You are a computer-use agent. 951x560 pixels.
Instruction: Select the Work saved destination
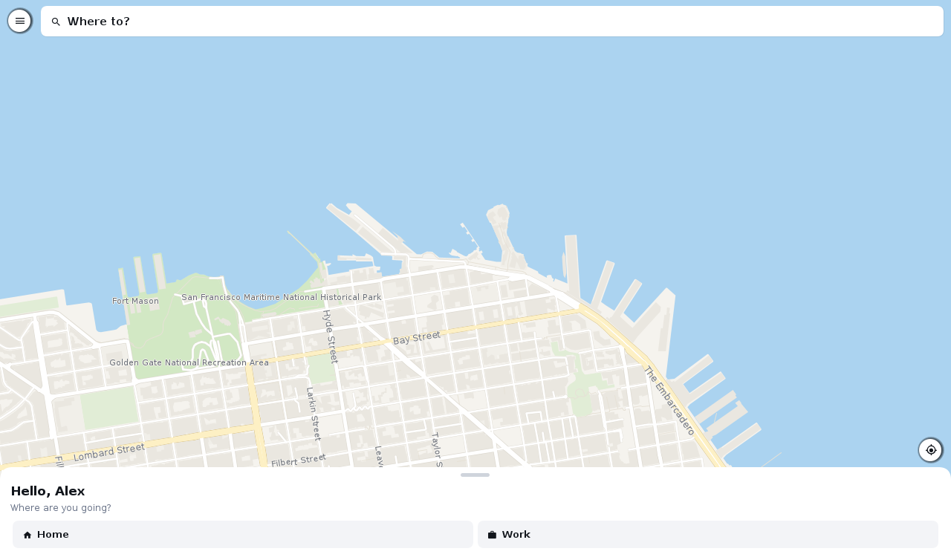click(x=708, y=535)
